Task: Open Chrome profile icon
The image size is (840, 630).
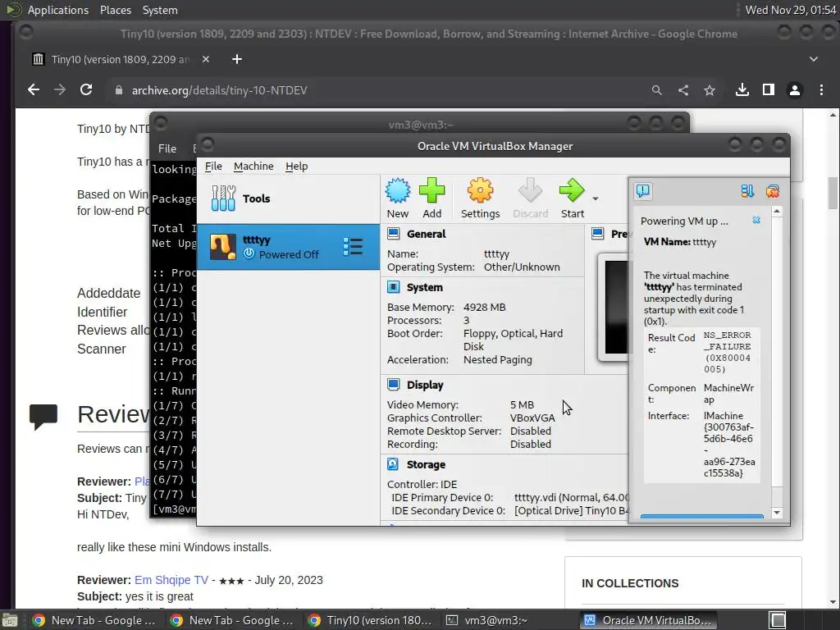Action: click(x=794, y=90)
